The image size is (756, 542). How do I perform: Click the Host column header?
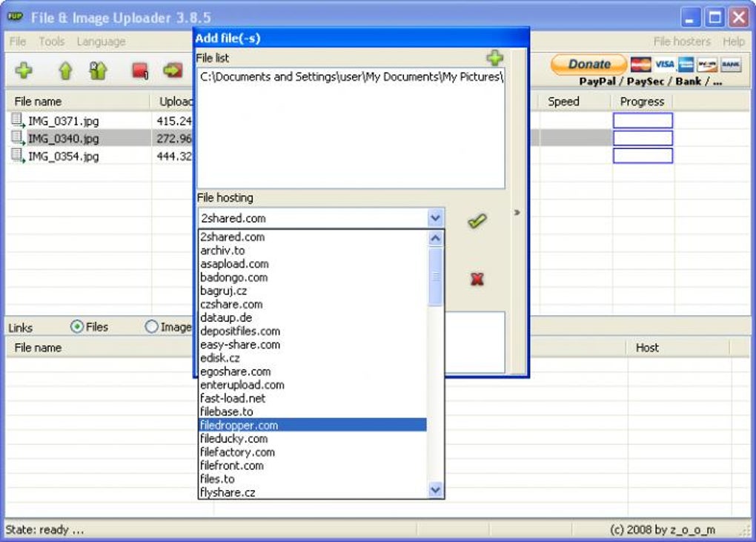(x=678, y=348)
